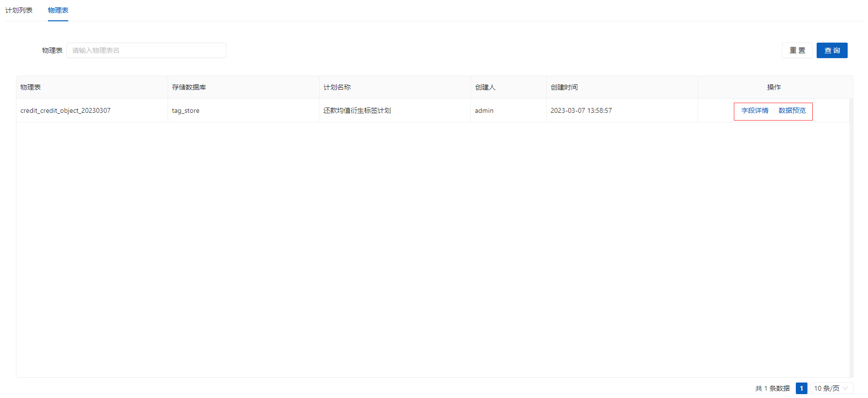Go to page 1 in pagination
The height and width of the screenshot is (398, 868).
pos(801,388)
